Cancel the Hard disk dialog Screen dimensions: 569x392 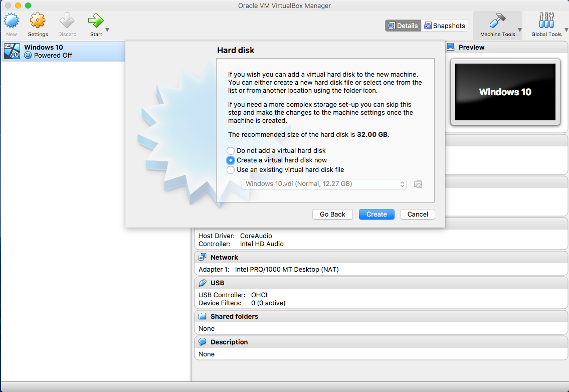coord(418,215)
